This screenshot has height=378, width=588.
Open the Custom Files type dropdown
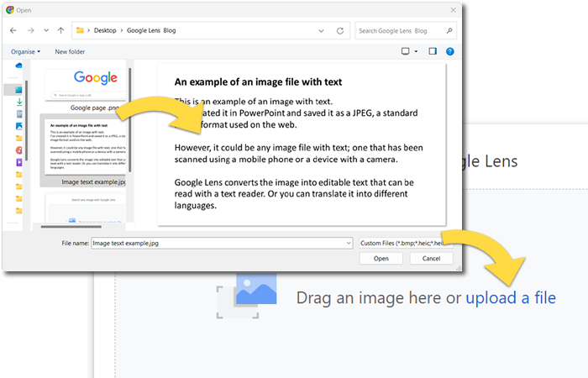[406, 243]
